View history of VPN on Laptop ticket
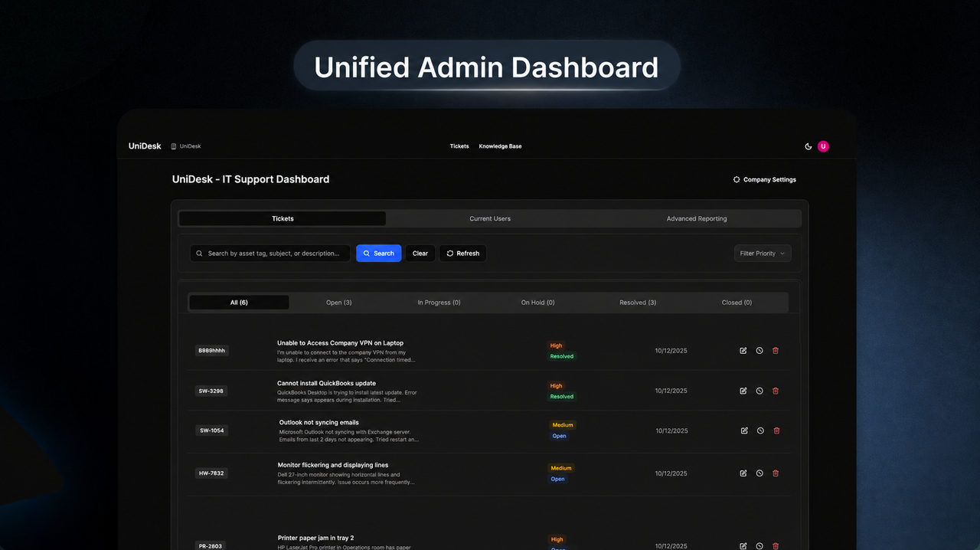 click(759, 351)
